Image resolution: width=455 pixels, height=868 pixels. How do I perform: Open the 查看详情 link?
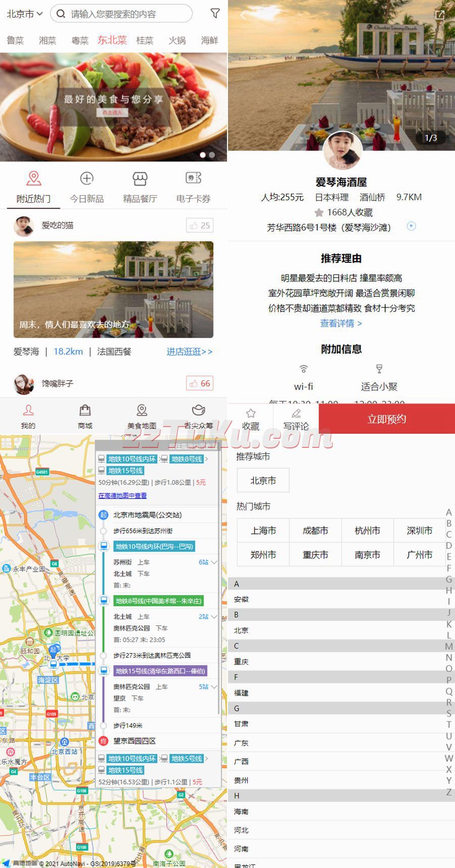(341, 324)
